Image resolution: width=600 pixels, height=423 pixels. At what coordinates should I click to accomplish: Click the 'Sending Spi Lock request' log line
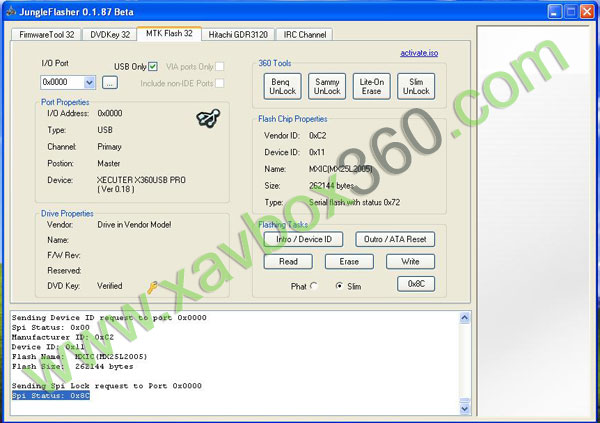(106, 386)
